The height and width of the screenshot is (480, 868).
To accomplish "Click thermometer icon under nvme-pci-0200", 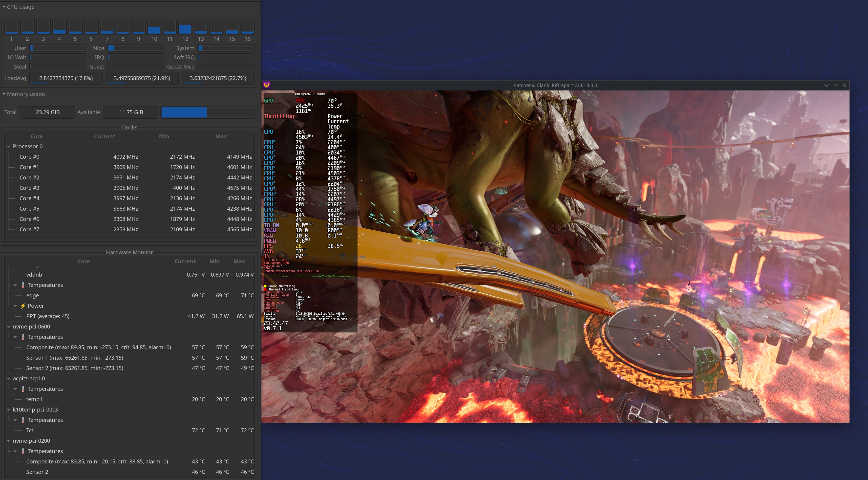I will 23,451.
